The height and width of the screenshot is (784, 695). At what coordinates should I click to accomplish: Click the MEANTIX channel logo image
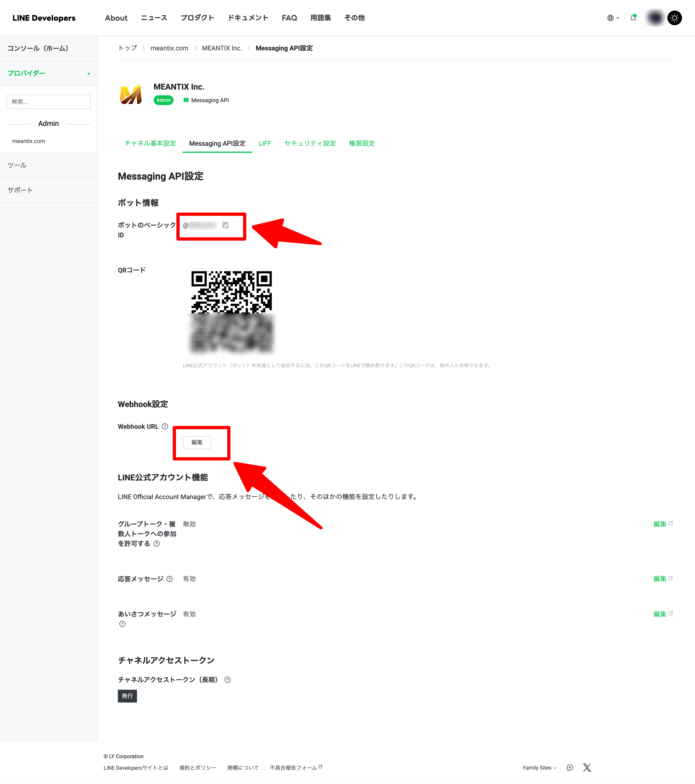click(131, 94)
